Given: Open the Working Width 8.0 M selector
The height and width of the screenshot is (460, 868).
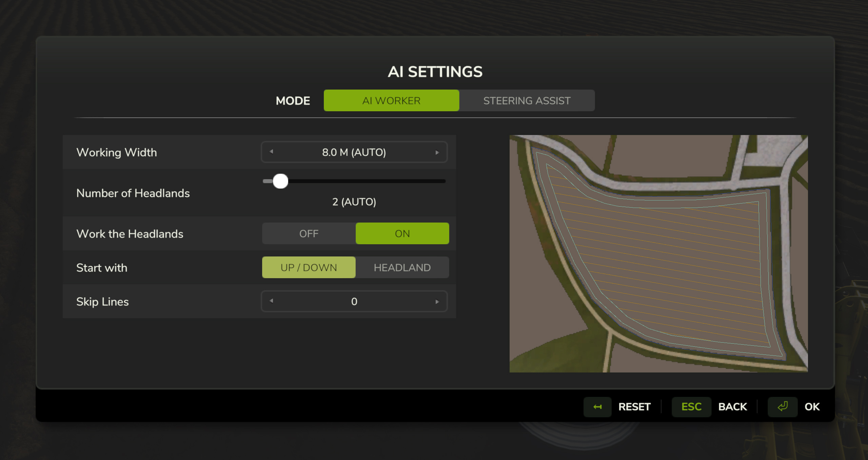Looking at the screenshot, I should [x=354, y=152].
